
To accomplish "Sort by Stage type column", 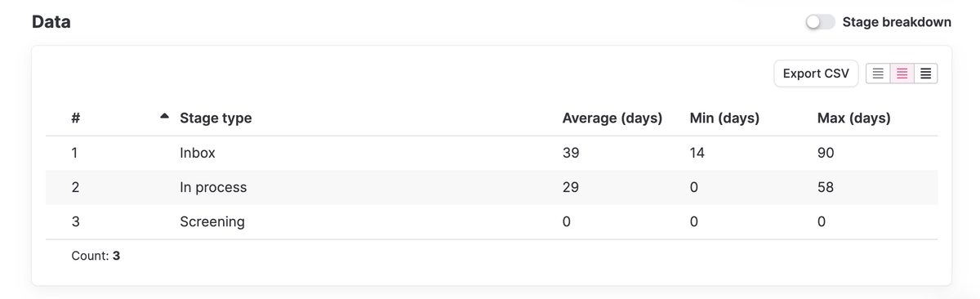I will click(216, 118).
